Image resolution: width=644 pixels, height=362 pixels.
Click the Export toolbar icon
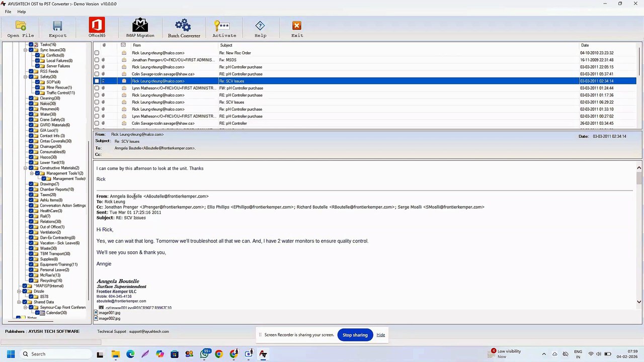coord(57,26)
